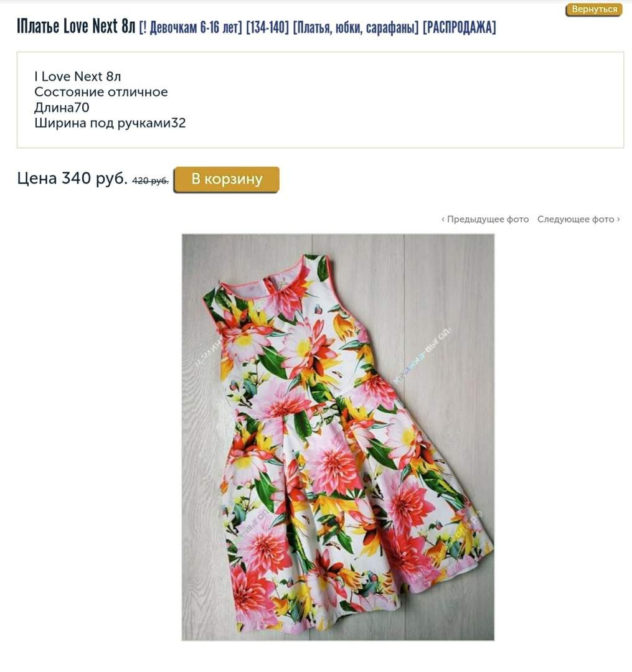Click the Вернуться button
632x672 pixels.
[594, 9]
